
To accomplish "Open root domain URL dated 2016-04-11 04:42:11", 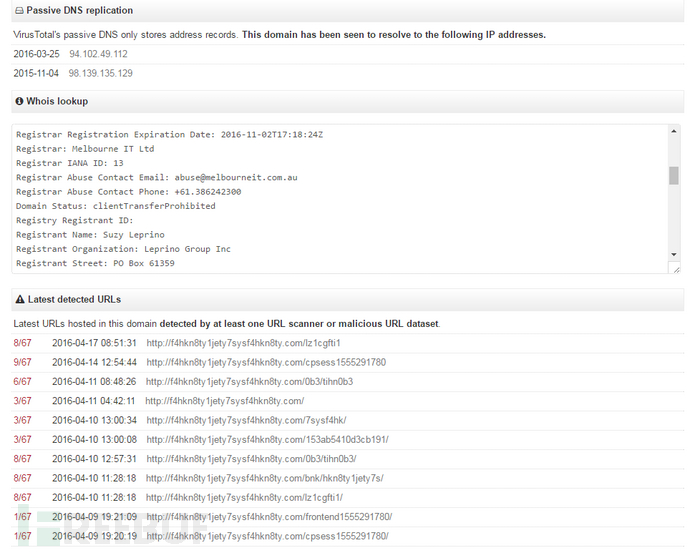I will click(224, 401).
